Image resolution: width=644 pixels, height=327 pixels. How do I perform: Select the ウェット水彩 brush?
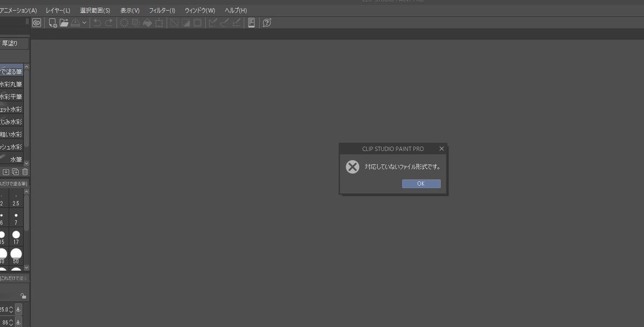tap(11, 109)
